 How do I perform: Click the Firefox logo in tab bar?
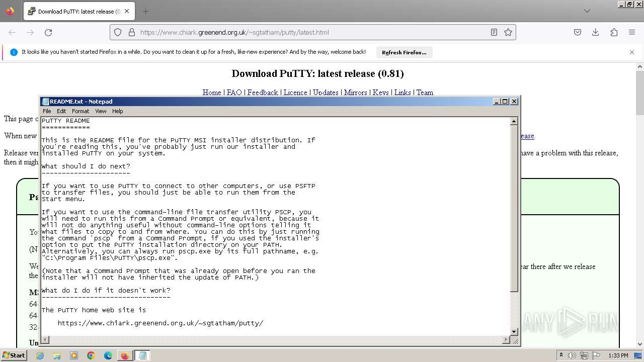pos(10,11)
